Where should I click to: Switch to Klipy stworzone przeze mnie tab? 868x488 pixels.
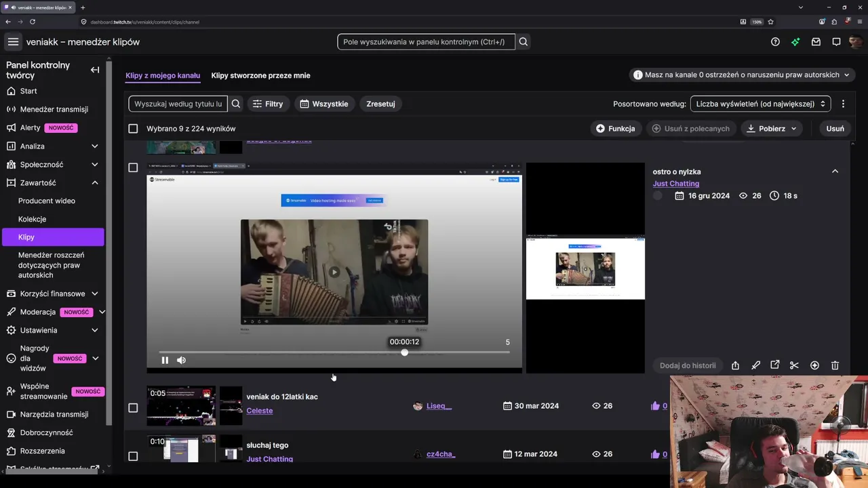coord(260,75)
